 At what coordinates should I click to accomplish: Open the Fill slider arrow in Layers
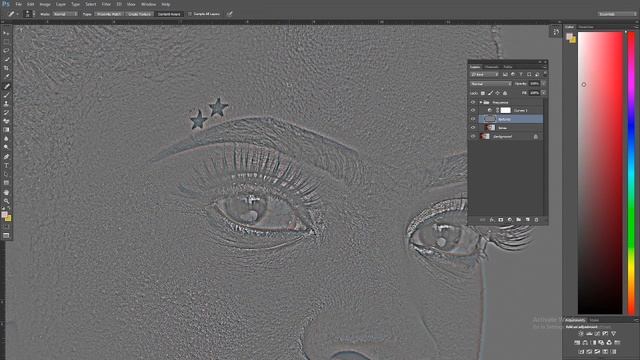[543, 93]
